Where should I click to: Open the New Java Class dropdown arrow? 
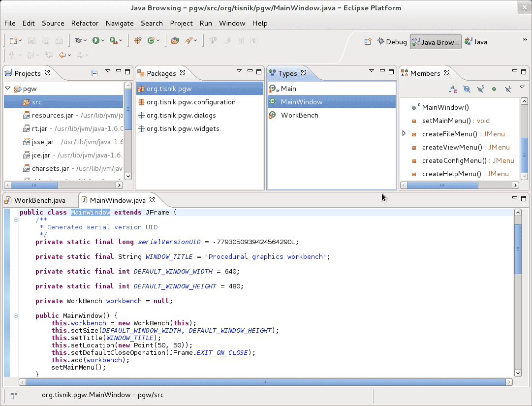point(158,41)
